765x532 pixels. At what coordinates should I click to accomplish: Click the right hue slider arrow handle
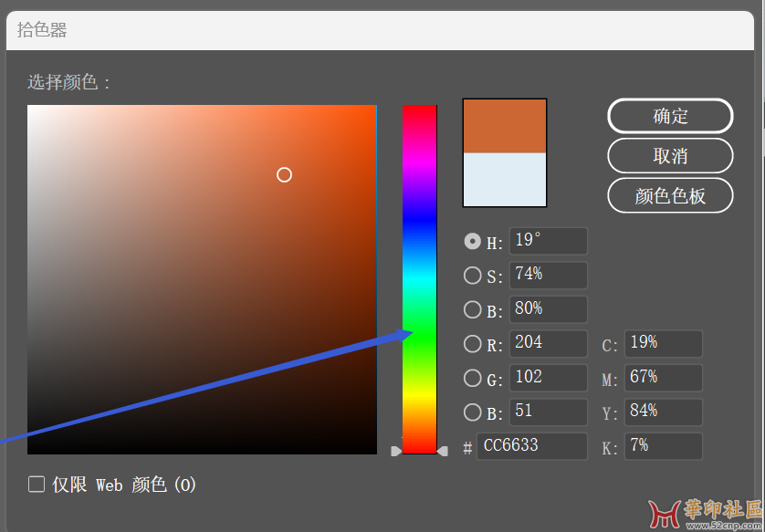443,451
